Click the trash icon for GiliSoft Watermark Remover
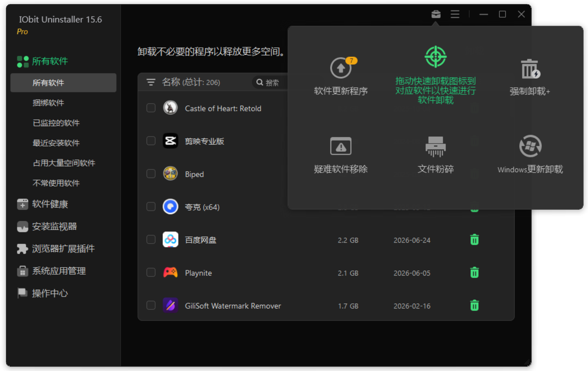Viewport: 588px width, 371px height. coord(474,306)
